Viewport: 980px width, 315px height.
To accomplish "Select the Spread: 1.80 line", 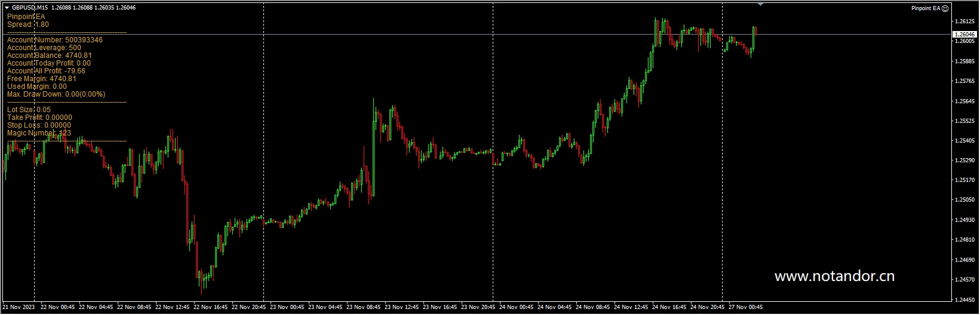I will pyautogui.click(x=28, y=24).
